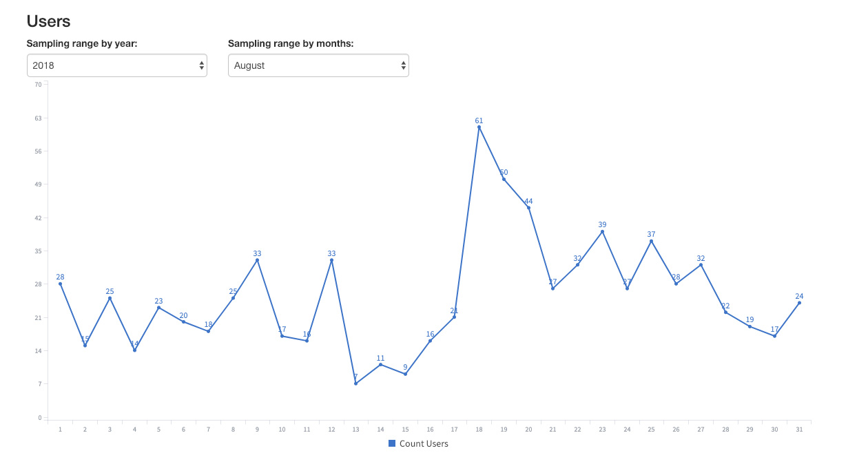Select the lowest data point labeled 7
Image resolution: width=868 pixels, height=466 pixels.
355,383
